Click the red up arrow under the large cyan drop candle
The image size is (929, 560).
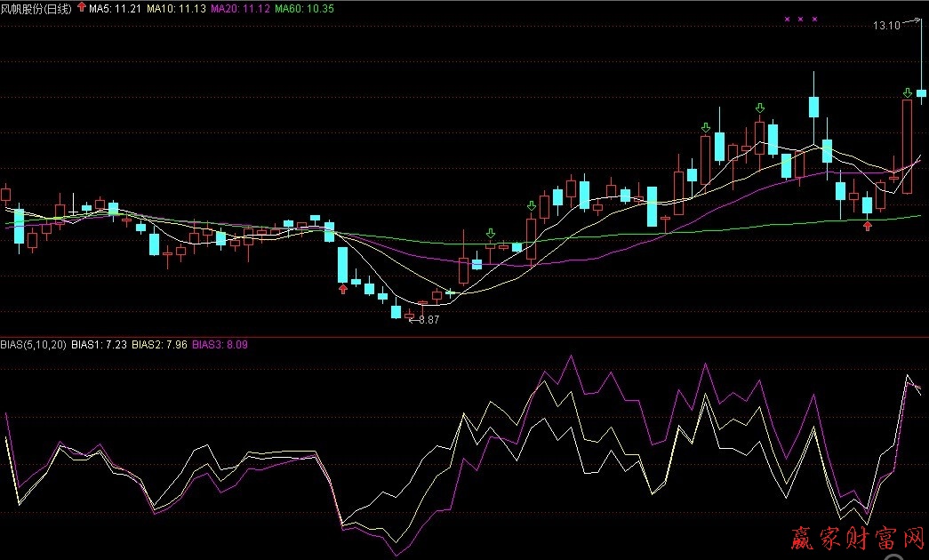(343, 289)
